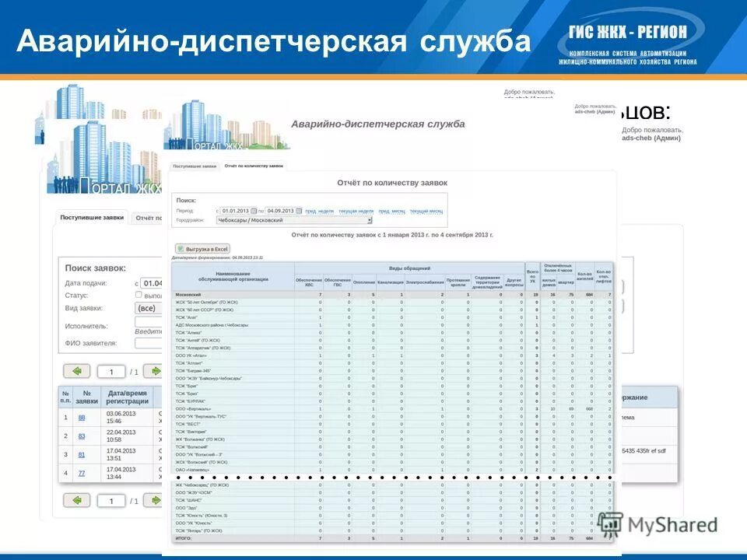Click пред. неделя period link
747x560 pixels.
click(x=319, y=211)
